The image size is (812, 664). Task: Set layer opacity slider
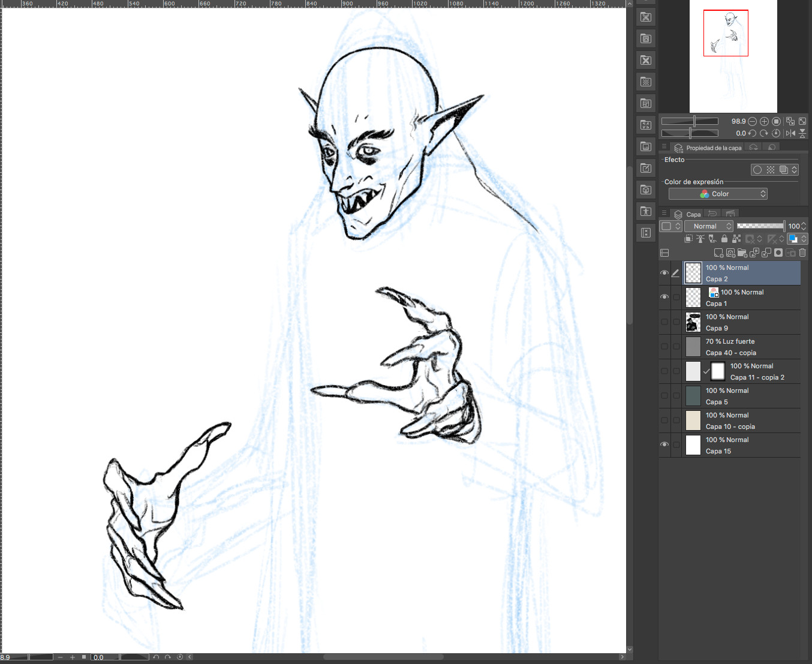(761, 226)
